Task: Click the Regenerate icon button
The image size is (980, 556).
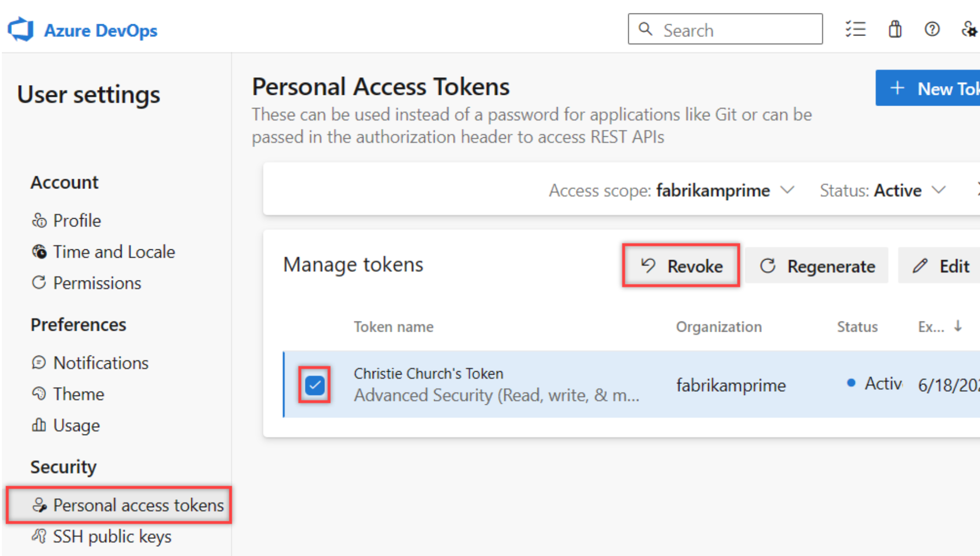Action: 767,265
